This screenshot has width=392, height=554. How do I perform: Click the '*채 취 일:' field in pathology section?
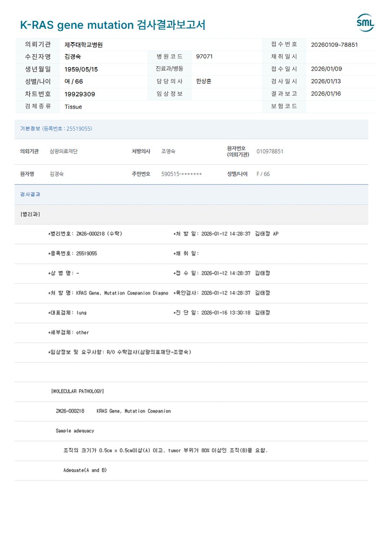[186, 254]
